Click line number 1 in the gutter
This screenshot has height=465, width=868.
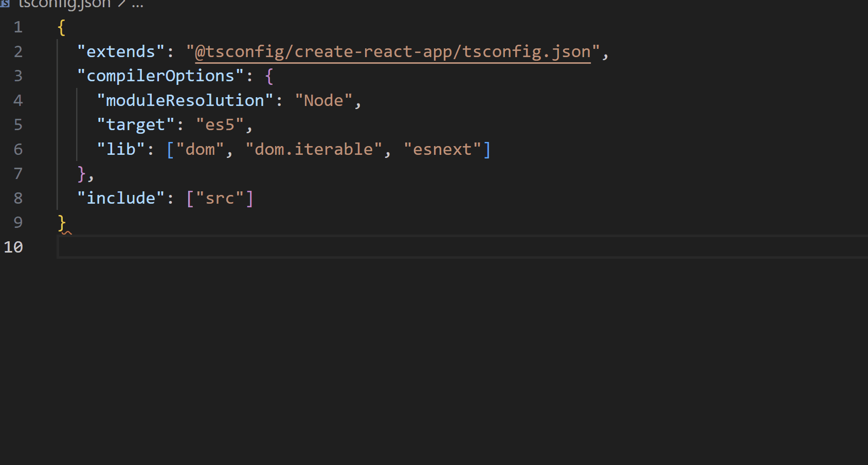coord(18,27)
